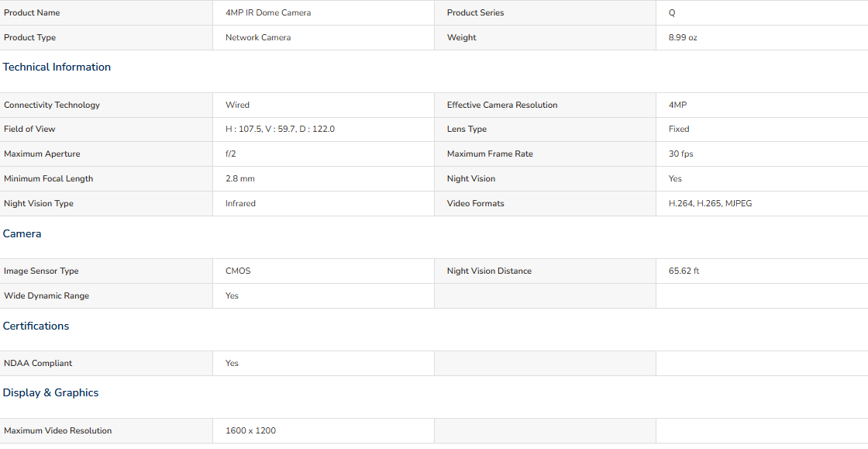Select the Infrared night vision type value

click(x=240, y=204)
